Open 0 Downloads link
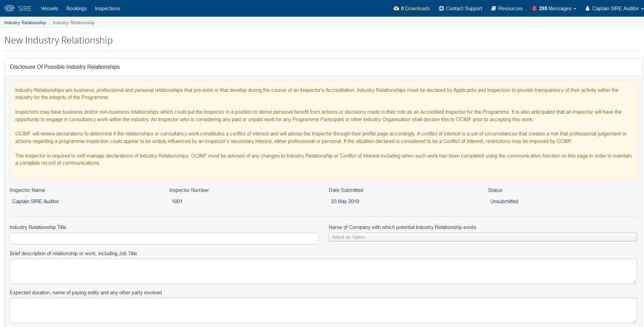644x327 pixels. click(412, 8)
